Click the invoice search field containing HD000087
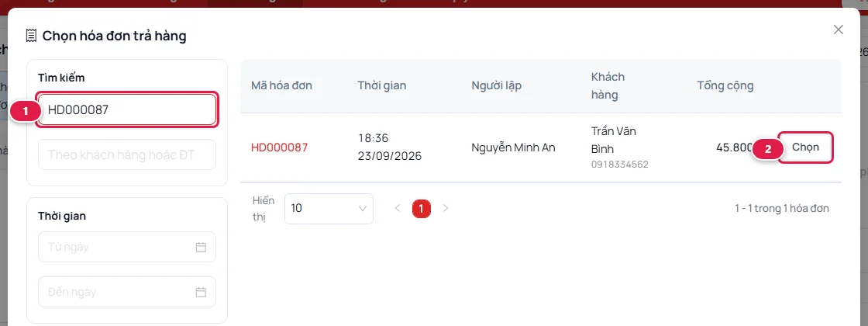This screenshot has width=868, height=326. (x=127, y=109)
